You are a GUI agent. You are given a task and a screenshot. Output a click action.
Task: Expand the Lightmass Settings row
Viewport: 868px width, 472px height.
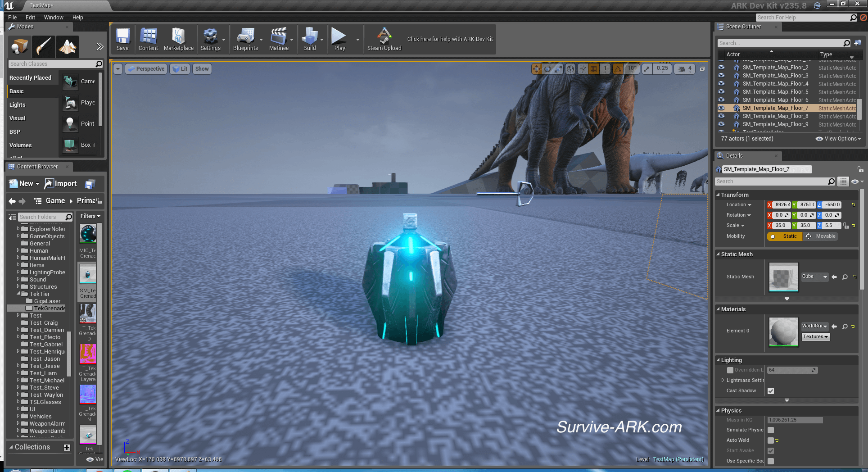[723, 381]
